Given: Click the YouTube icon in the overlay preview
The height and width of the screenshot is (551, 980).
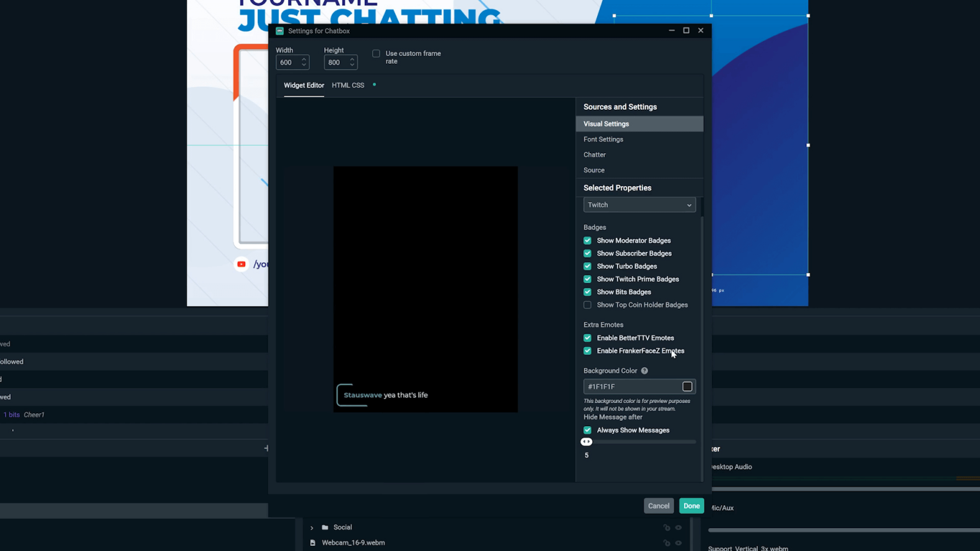Looking at the screenshot, I should point(241,264).
